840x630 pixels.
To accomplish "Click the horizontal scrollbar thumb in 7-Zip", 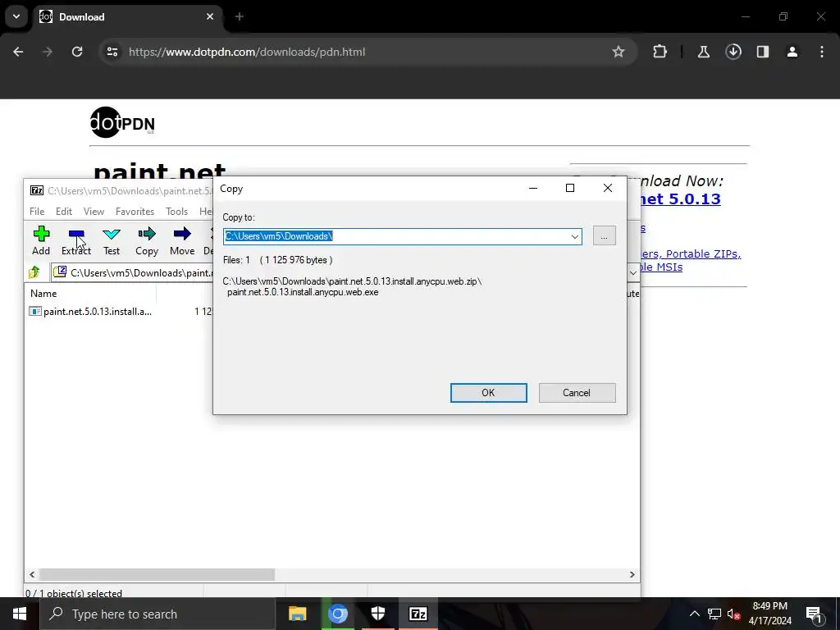I will [x=157, y=574].
